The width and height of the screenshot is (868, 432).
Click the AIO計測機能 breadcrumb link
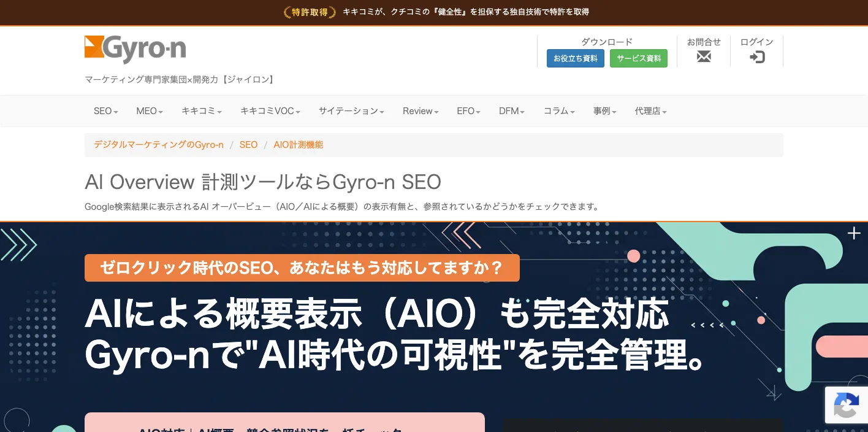click(299, 145)
